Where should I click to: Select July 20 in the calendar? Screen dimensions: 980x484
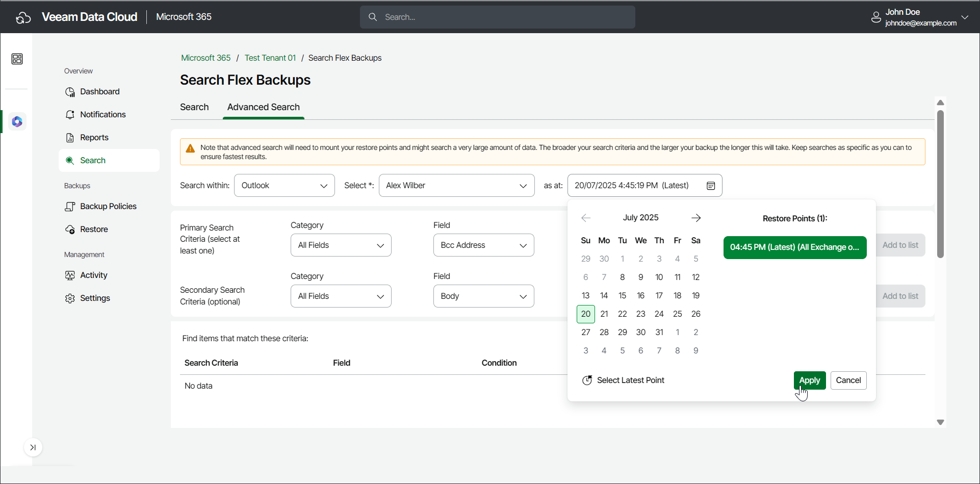point(586,314)
